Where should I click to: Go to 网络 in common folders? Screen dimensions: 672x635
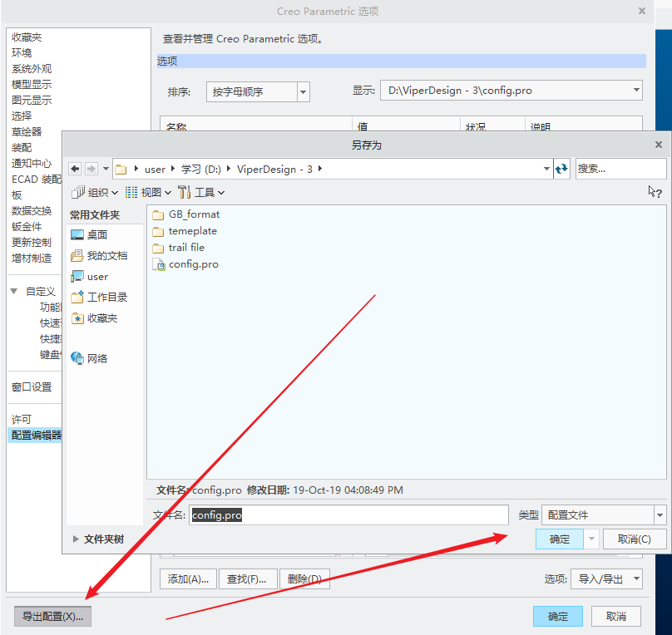pyautogui.click(x=89, y=358)
